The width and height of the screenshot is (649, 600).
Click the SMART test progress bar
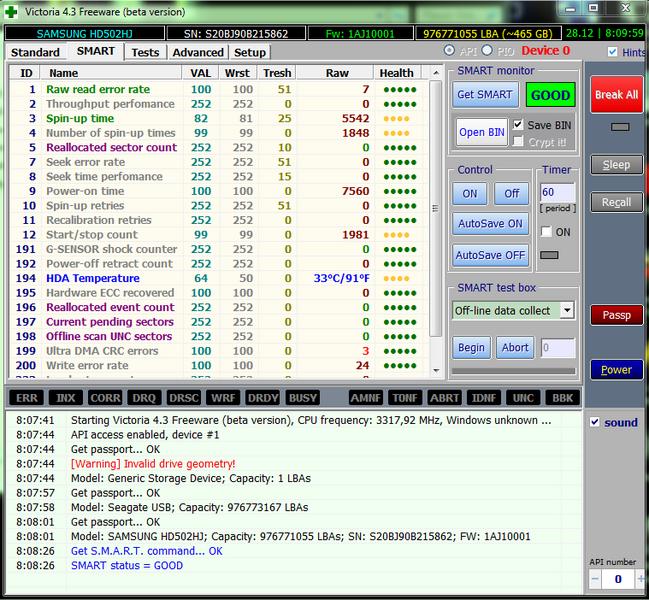click(513, 371)
